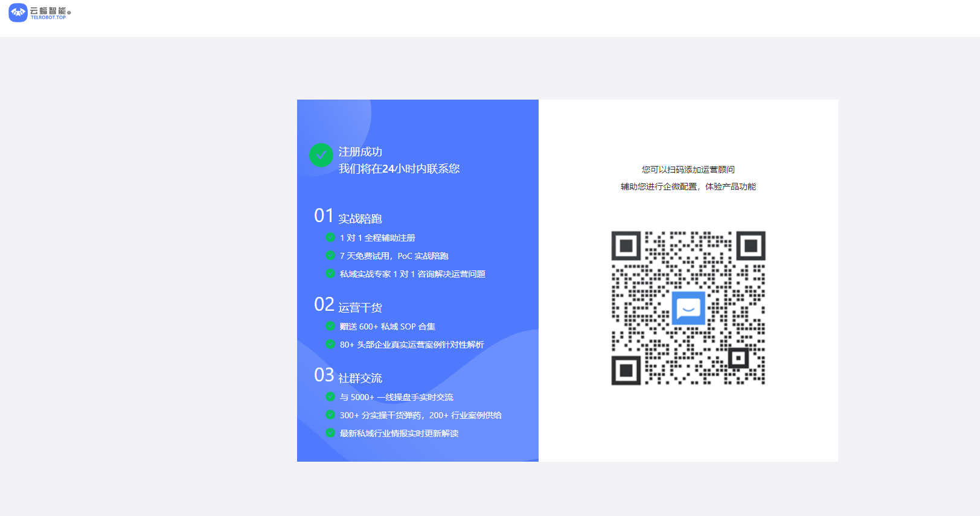
Task: Click 300+ 分实操干货弹药 text line
Action: pyautogui.click(x=421, y=415)
